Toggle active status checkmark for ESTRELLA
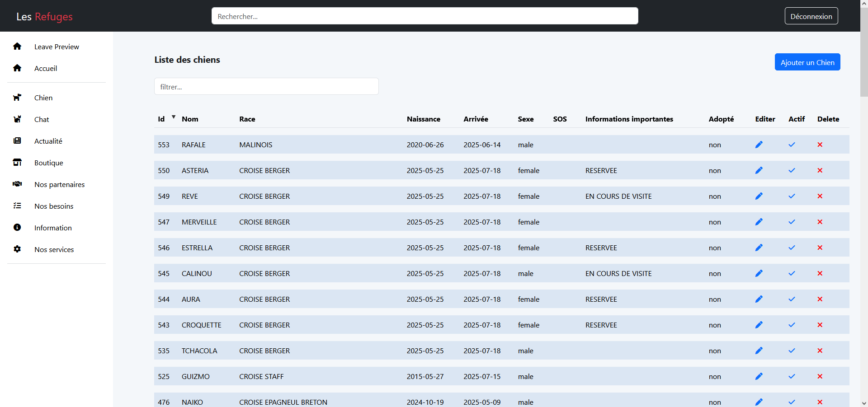Viewport: 868px width, 407px height. tap(792, 248)
